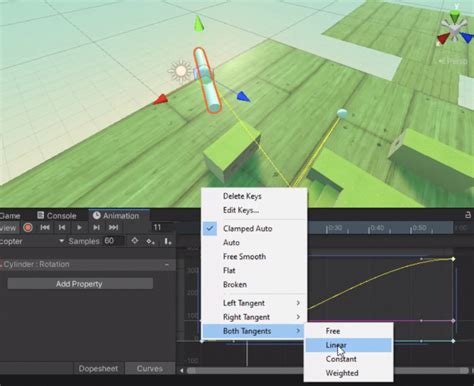Jump to the last keyframe

[113, 227]
